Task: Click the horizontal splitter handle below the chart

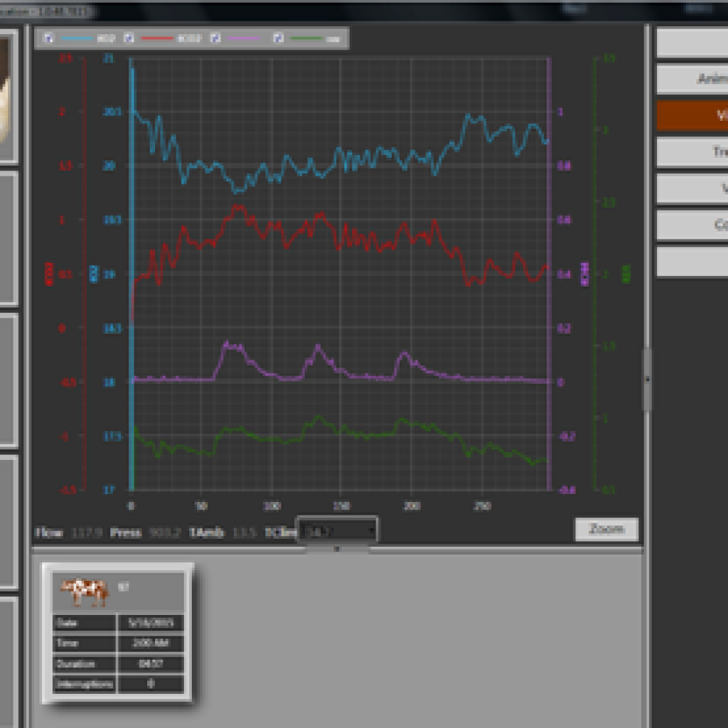Action: [x=337, y=549]
